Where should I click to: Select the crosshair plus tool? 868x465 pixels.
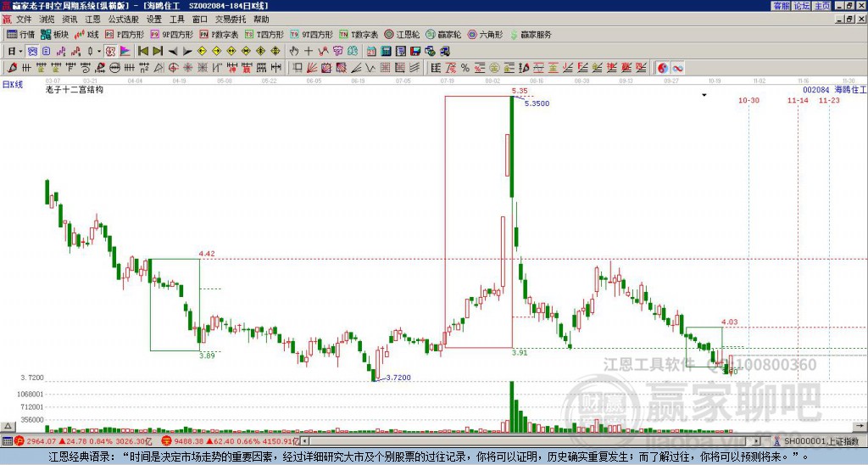point(309,52)
